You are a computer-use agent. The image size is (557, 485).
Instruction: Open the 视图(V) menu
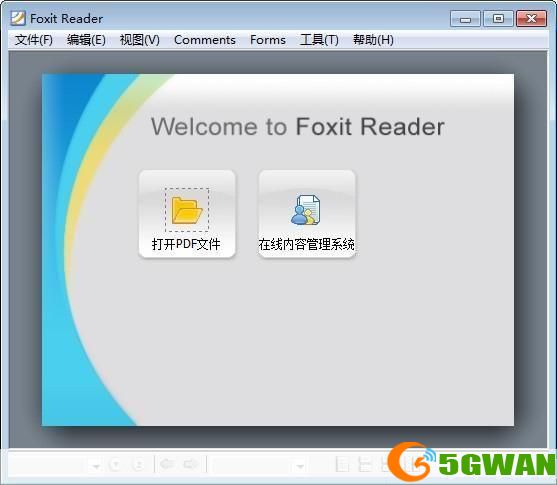(x=140, y=40)
